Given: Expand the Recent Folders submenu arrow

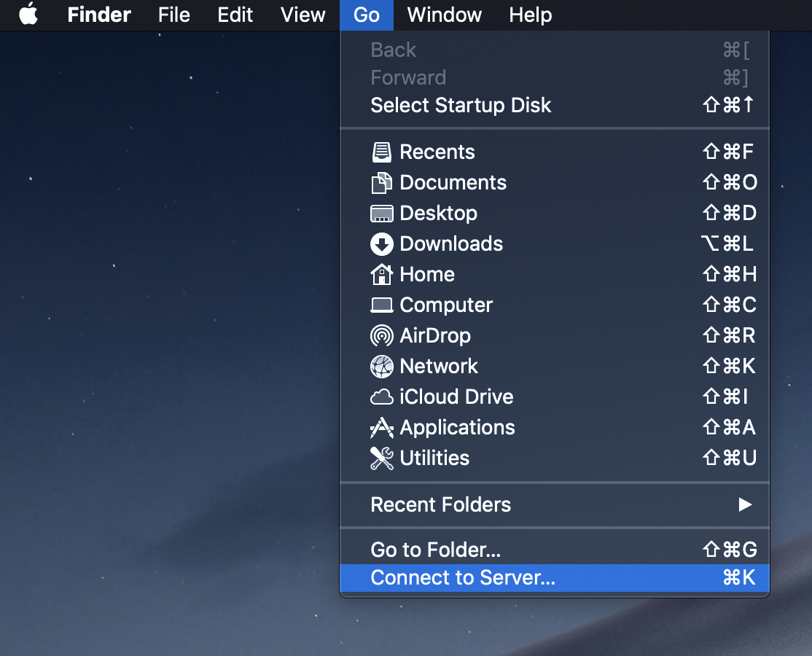Looking at the screenshot, I should pos(745,504).
